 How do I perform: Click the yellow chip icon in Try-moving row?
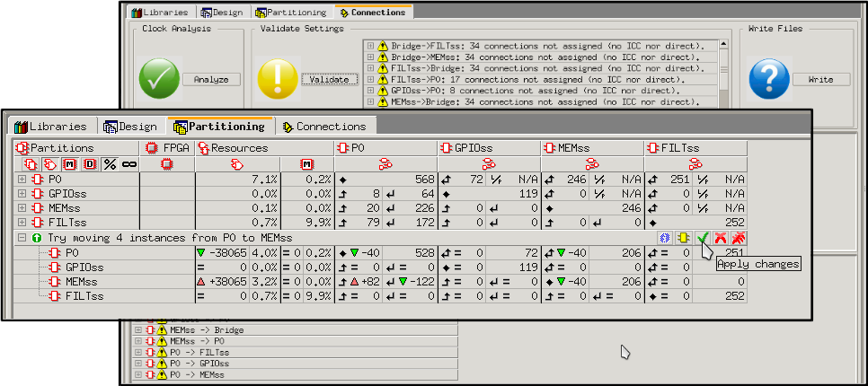[684, 238]
